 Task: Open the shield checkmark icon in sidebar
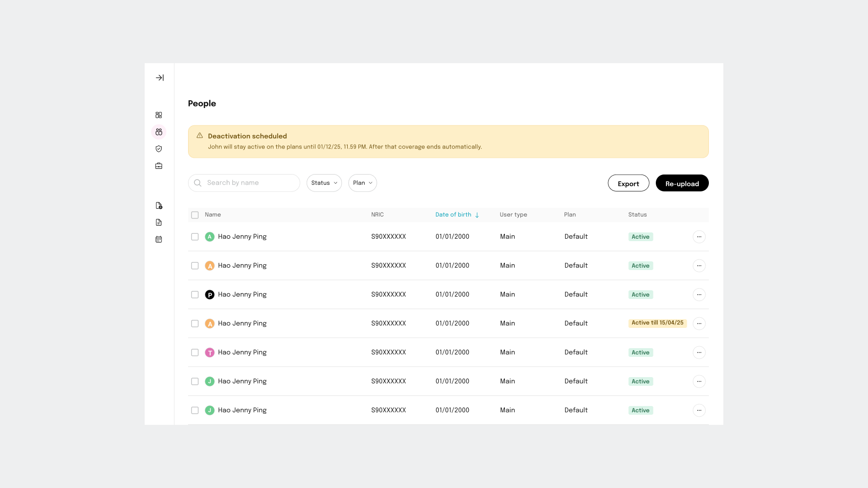(x=159, y=149)
